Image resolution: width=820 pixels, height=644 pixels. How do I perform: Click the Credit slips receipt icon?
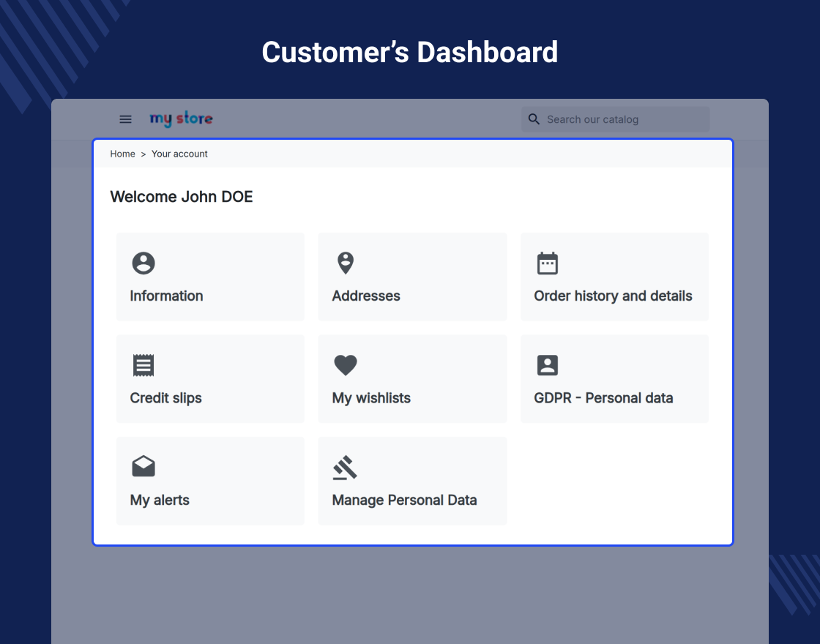click(x=143, y=365)
